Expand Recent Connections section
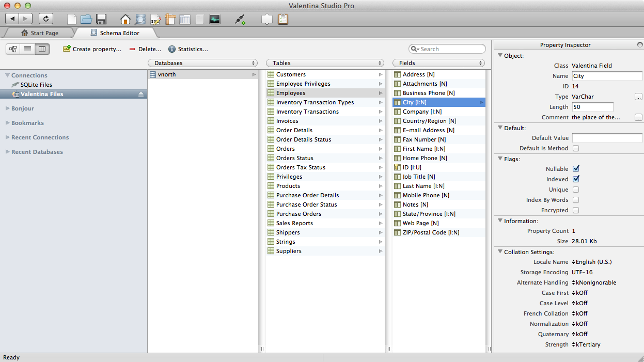Viewport: 644px width, 362px height. 7,137
